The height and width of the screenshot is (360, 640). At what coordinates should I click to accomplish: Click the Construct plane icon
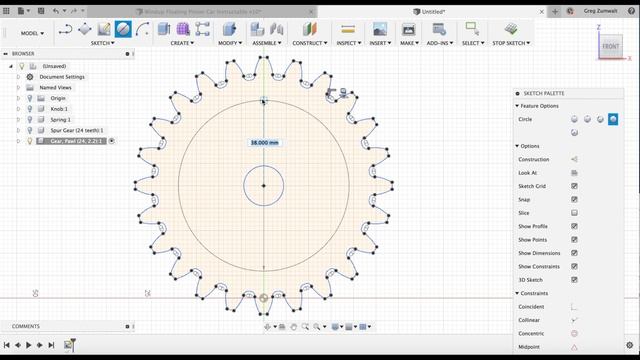click(x=309, y=29)
